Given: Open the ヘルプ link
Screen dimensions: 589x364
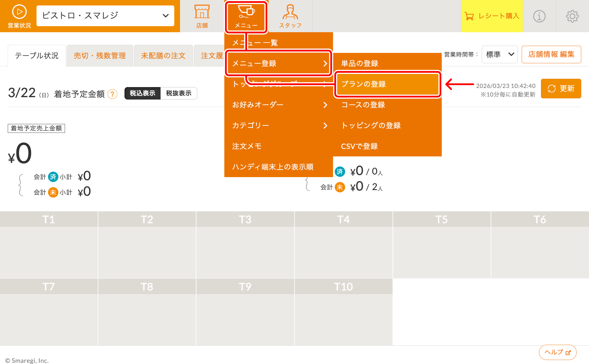Looking at the screenshot, I should click(x=557, y=352).
